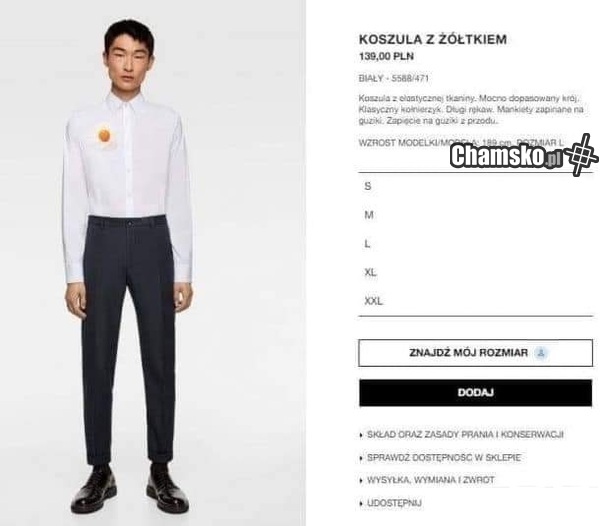
Task: Click the person icon in size finder button
Action: (x=541, y=352)
